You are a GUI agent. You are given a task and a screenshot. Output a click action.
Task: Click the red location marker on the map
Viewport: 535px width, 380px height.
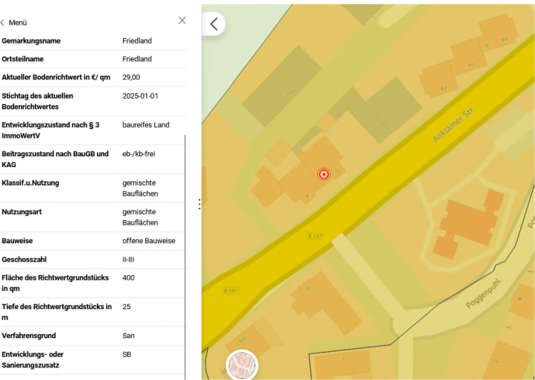tap(324, 174)
